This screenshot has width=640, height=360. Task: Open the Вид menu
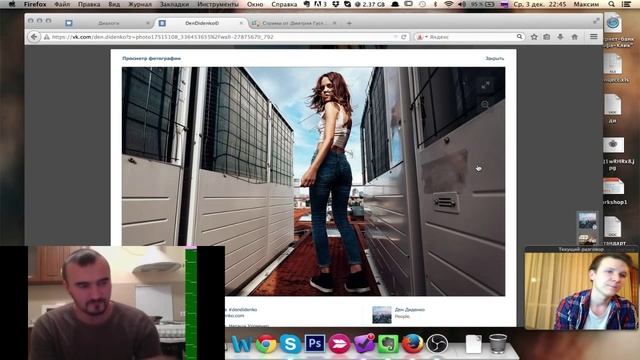pos(114,4)
